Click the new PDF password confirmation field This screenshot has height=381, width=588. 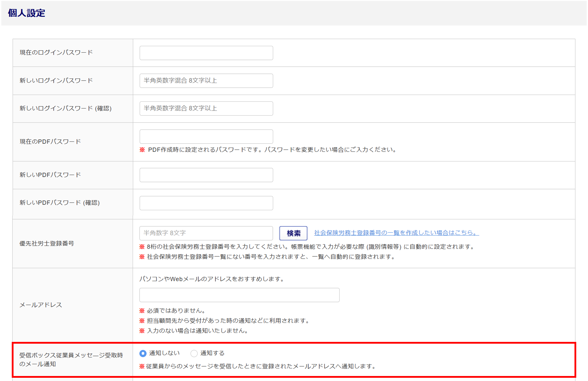pos(206,203)
